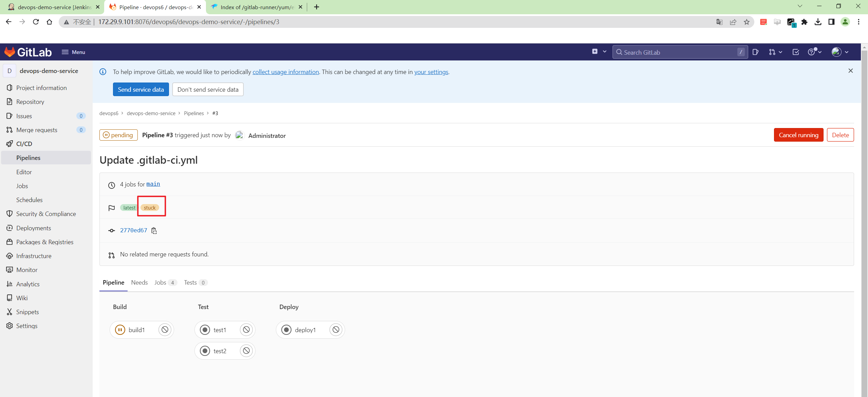Image resolution: width=868 pixels, height=397 pixels.
Task: Open the help dropdown menu
Action: [814, 52]
